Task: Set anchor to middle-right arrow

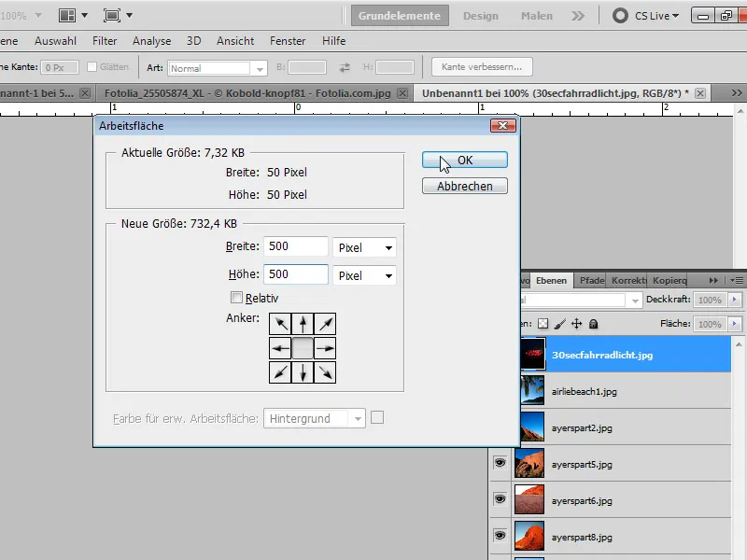Action: tap(325, 348)
